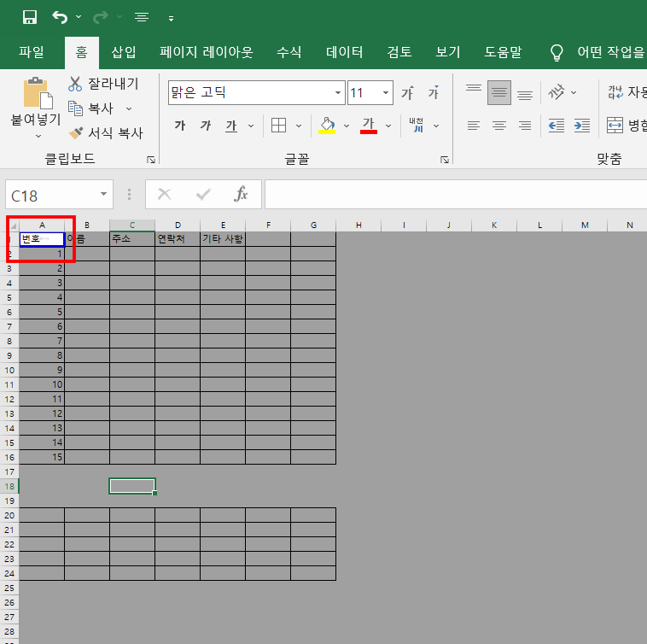Toggle align text left
This screenshot has width=647, height=644.
click(x=473, y=126)
